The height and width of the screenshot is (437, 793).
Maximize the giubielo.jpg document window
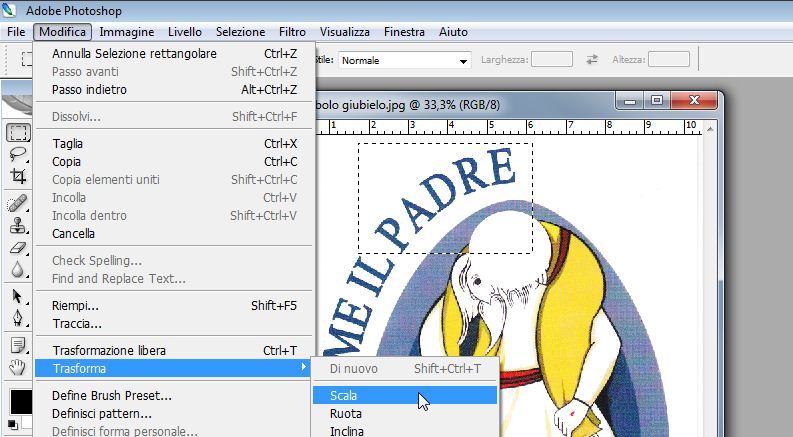656,101
